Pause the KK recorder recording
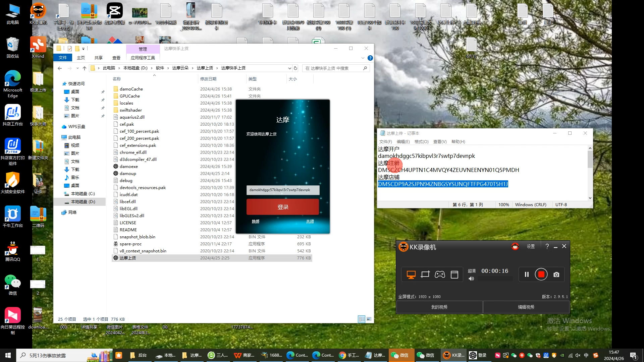Viewport: 644px width, 362px height. tap(527, 275)
